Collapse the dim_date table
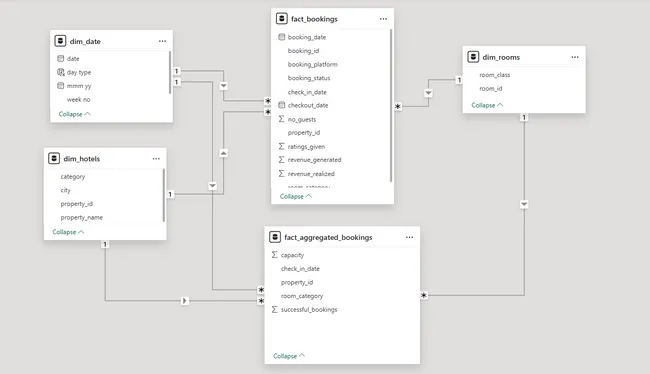 [x=74, y=114]
